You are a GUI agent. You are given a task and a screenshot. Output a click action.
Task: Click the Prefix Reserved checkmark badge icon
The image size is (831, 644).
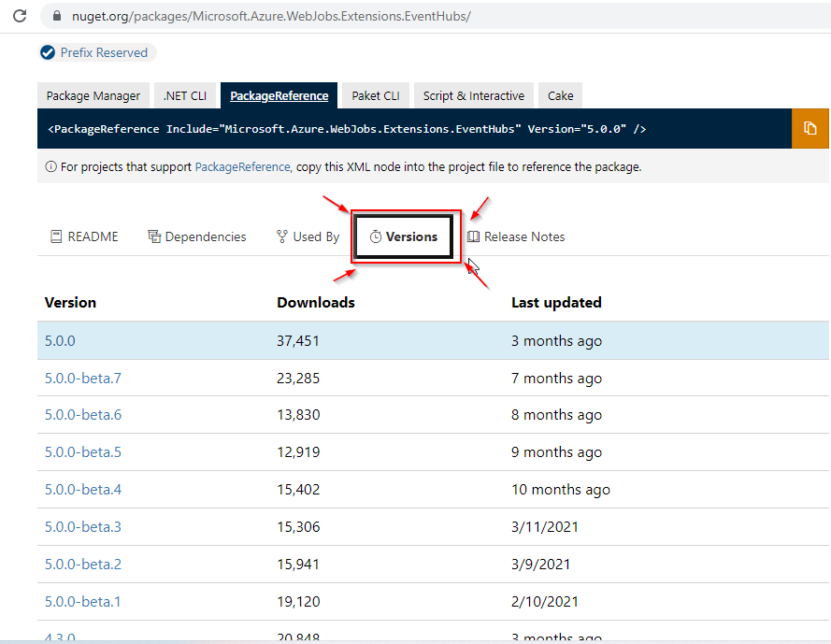pos(48,52)
